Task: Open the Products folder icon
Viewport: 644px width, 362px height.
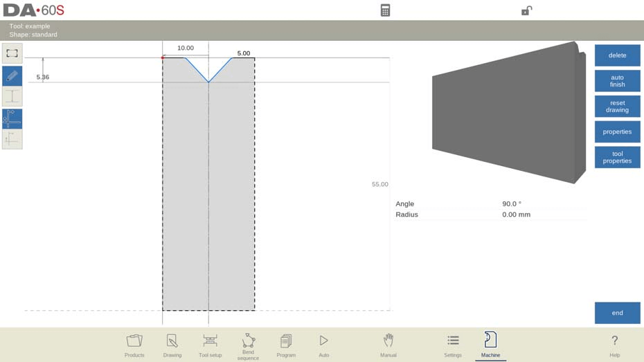Action: 134,345
